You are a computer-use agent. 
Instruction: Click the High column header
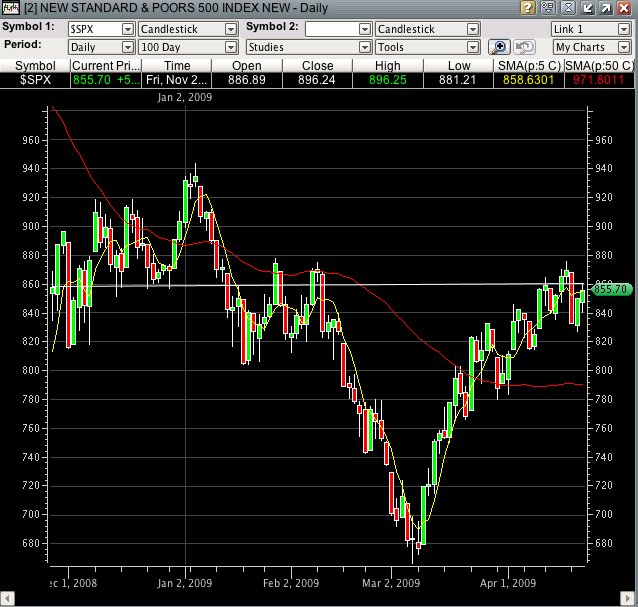[x=388, y=65]
